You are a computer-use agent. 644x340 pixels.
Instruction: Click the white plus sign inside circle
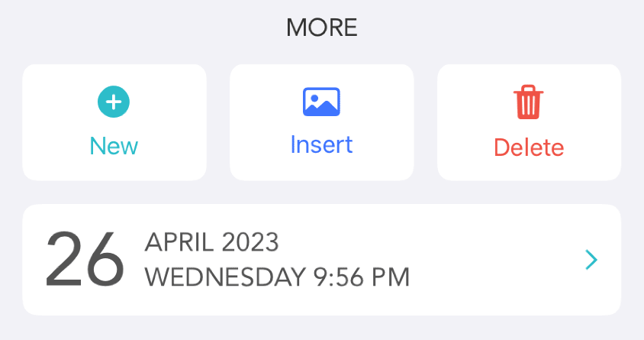114,102
